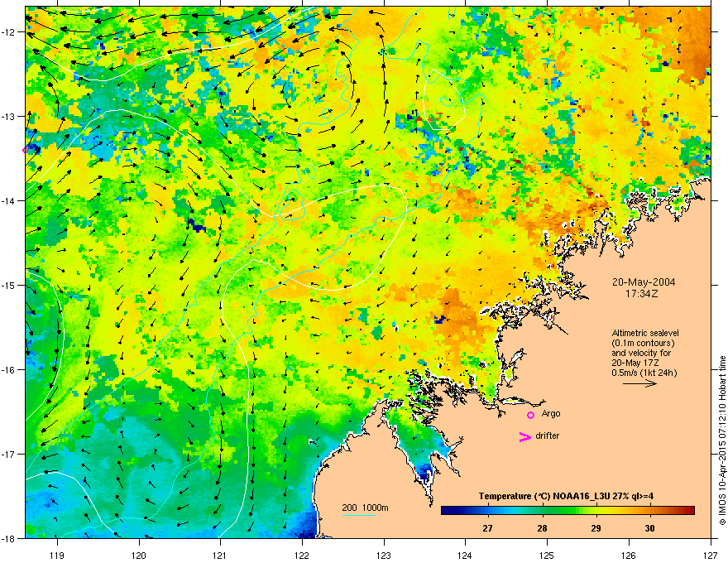
Task: Click the 28 tick on the temperature scale
Action: click(x=542, y=528)
